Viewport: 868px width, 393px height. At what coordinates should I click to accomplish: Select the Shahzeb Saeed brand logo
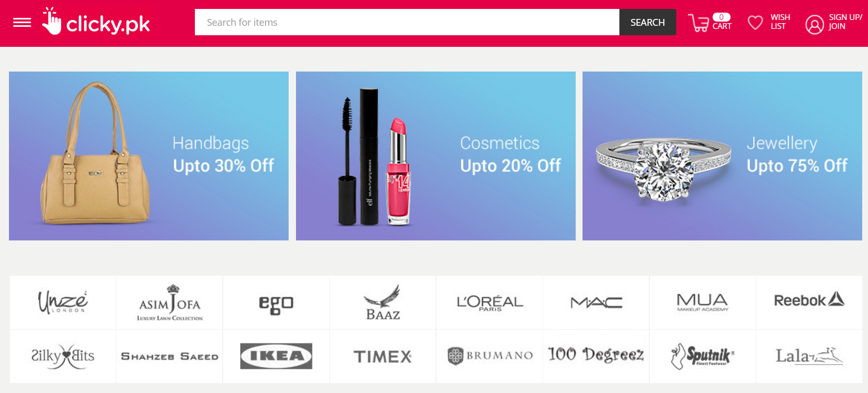(170, 356)
